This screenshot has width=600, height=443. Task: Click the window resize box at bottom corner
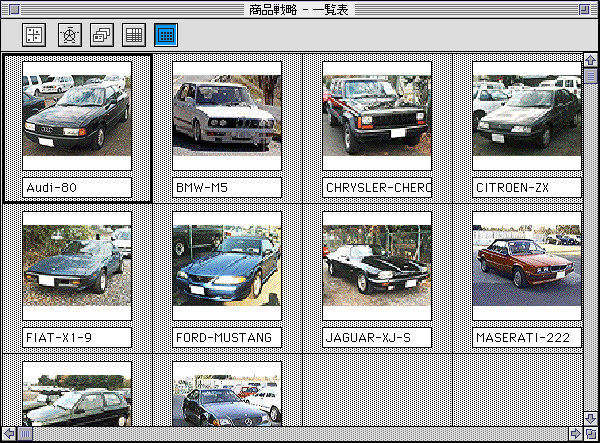[591, 434]
